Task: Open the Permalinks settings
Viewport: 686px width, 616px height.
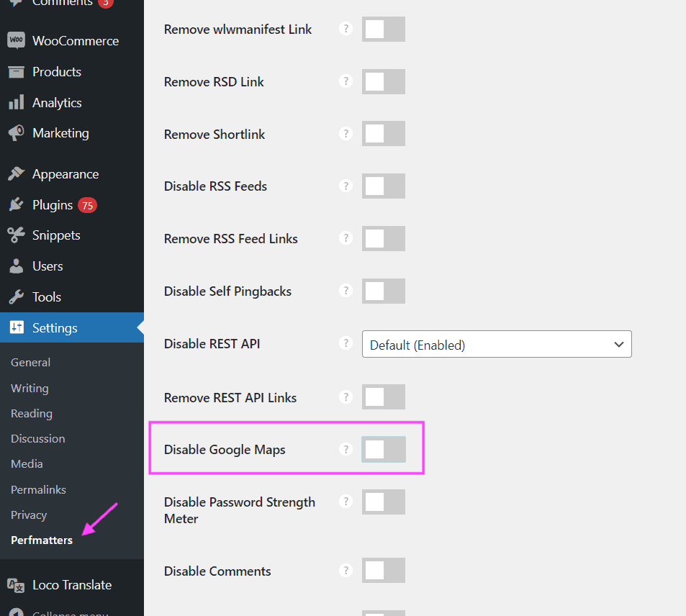Action: tap(37, 489)
